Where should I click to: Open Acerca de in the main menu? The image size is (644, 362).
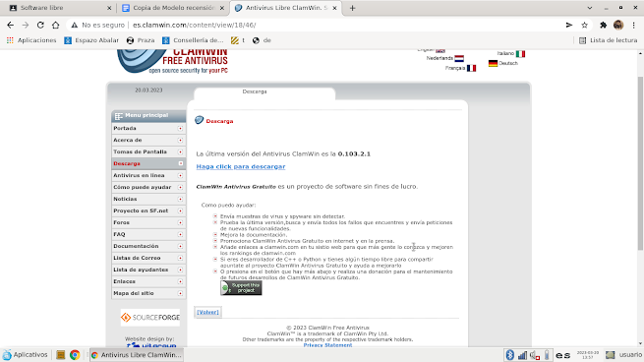click(148, 140)
